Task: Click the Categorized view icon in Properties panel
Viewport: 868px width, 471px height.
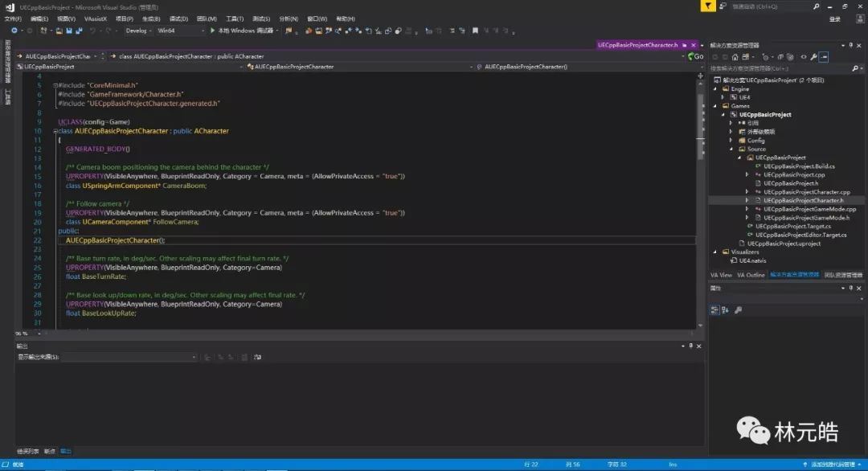Action: tap(714, 309)
